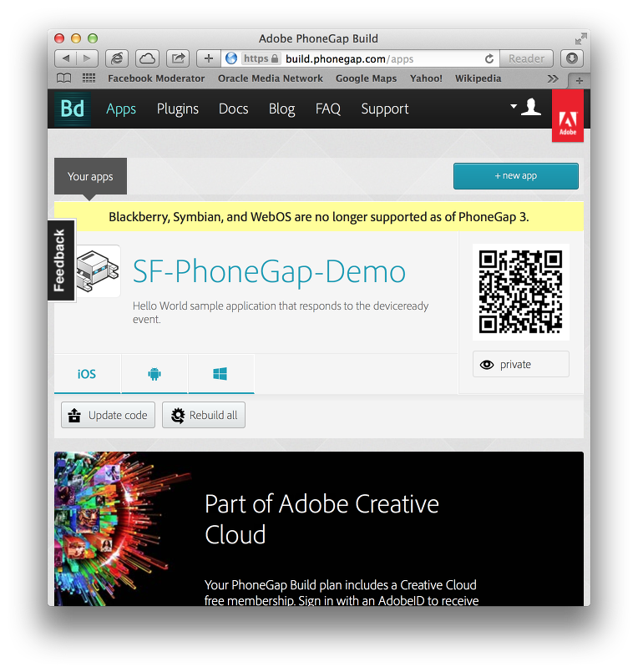Screen dimensions: 638x672
Task: Click the Rebuild all button
Action: pyautogui.click(x=204, y=415)
